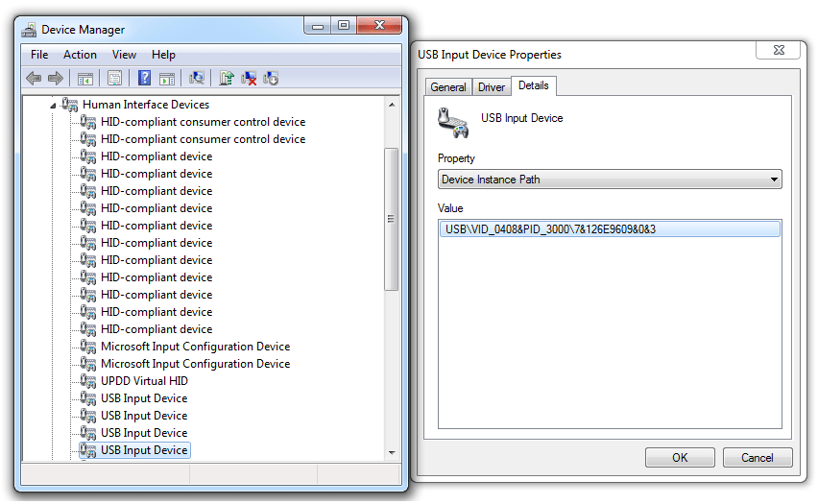Select the Human Interface Devices label
The image size is (818, 504).
146,105
